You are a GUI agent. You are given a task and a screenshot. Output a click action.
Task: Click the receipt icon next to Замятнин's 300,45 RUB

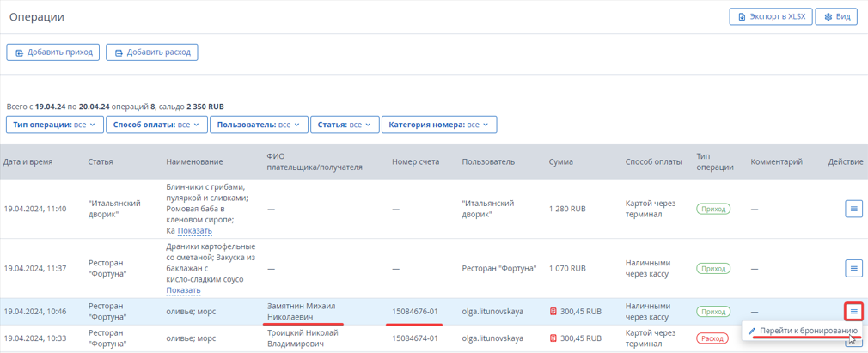(x=553, y=312)
